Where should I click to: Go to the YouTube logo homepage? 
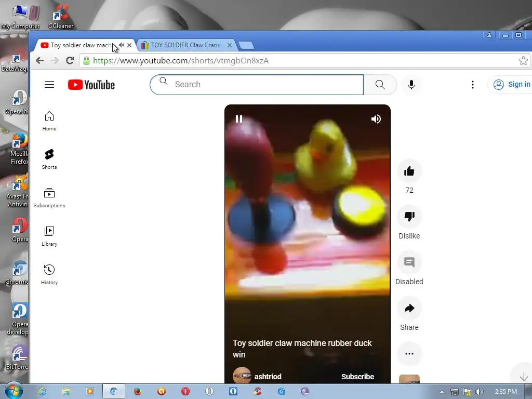click(91, 85)
